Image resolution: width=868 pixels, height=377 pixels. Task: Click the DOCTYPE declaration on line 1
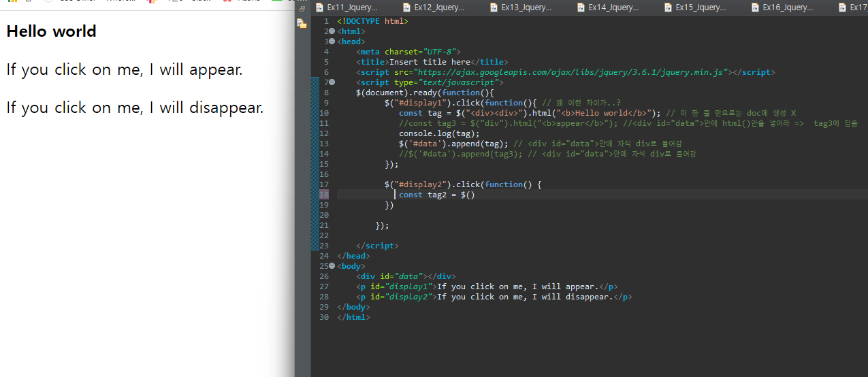372,21
